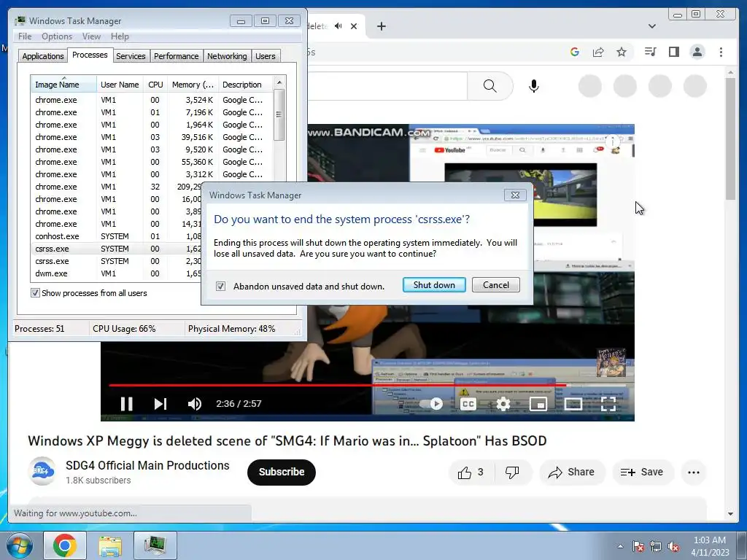Screen dimensions: 747x560
Task: Open Chrome three-dot menu
Action: tap(721, 52)
